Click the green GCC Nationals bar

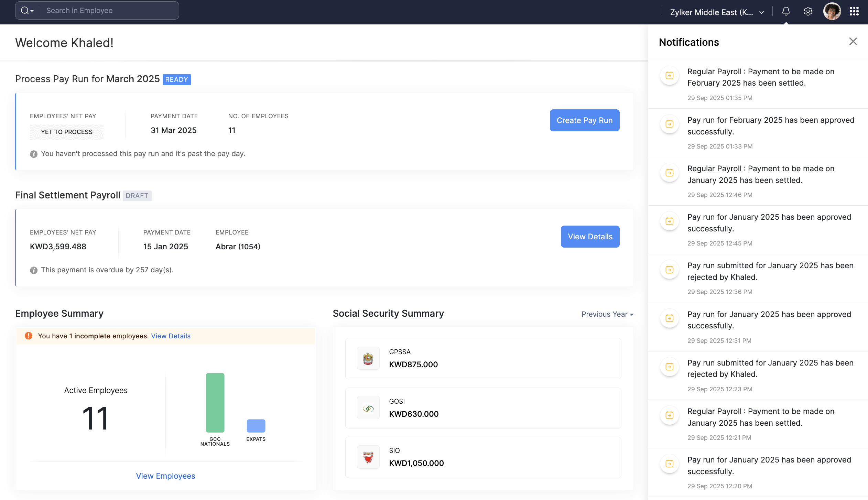[215, 402]
